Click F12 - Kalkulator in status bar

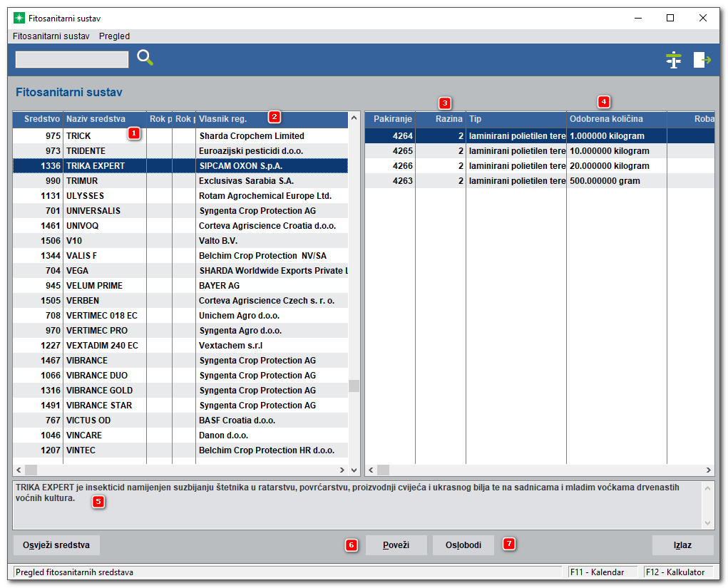pyautogui.click(x=679, y=572)
